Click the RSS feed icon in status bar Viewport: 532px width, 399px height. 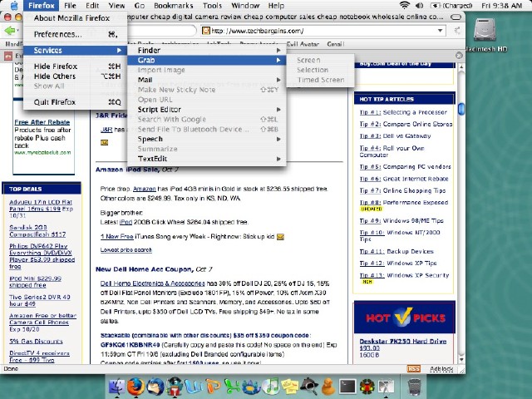(413, 369)
